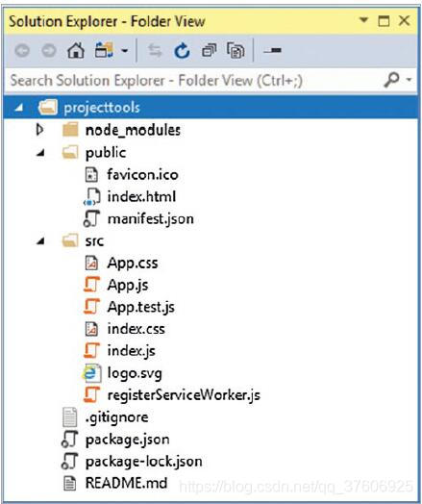
Task: Click the package.json file icon
Action: (69, 439)
